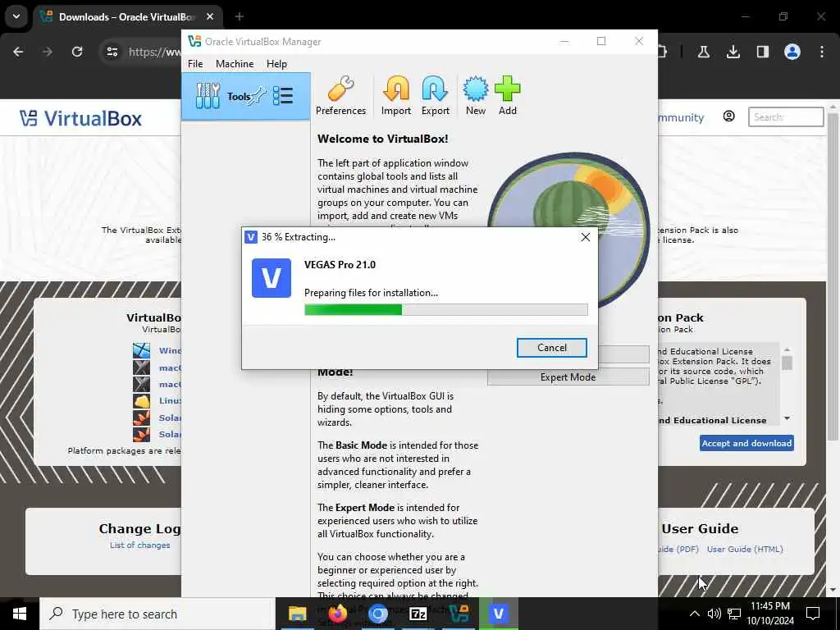
Task: Click the Add machine green plus icon
Action: pos(507,95)
